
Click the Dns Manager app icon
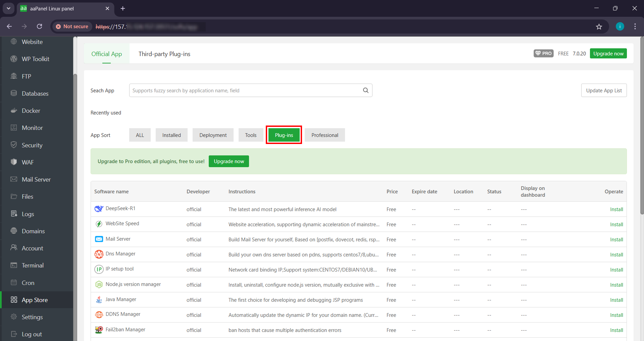tap(99, 254)
